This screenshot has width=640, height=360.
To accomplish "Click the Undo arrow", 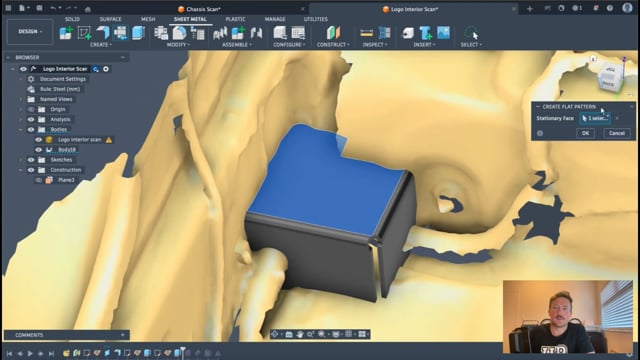I will 53,8.
